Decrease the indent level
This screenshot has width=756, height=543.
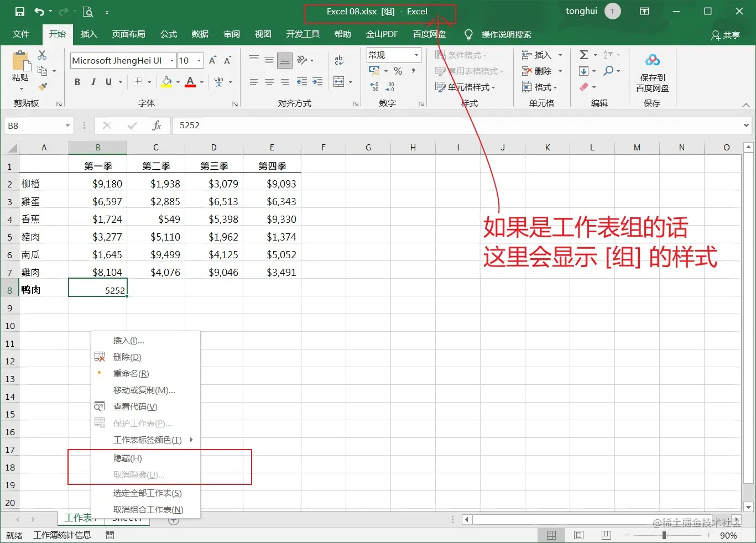(x=302, y=82)
